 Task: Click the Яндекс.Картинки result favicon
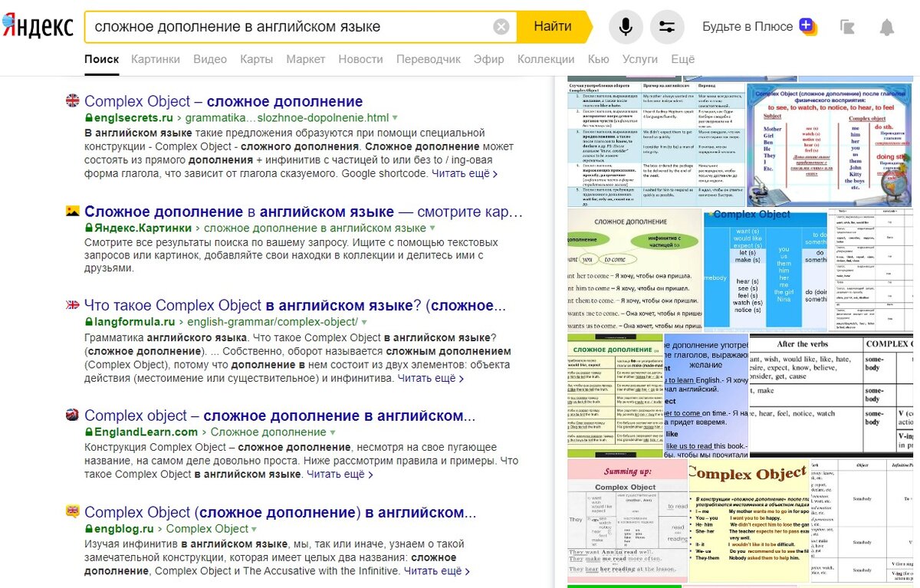[73, 211]
